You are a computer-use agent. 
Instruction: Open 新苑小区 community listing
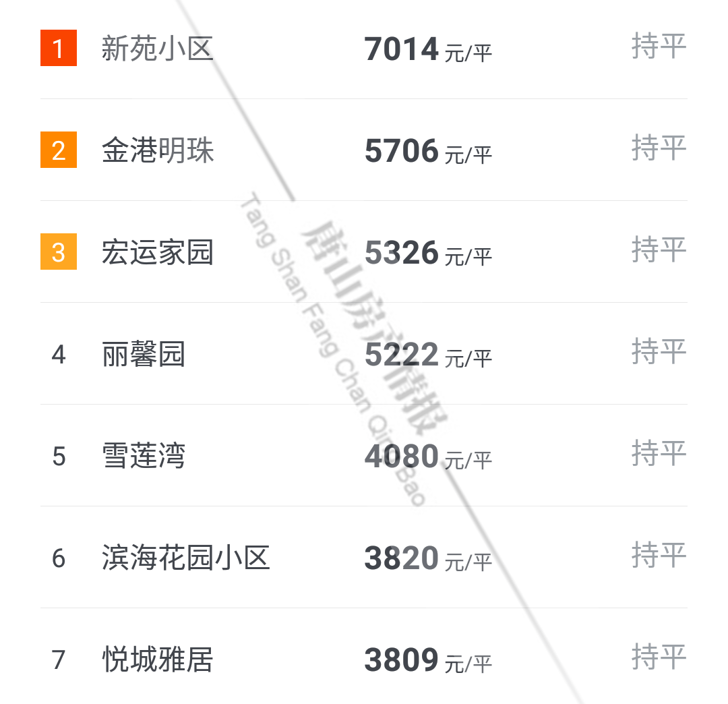(157, 49)
